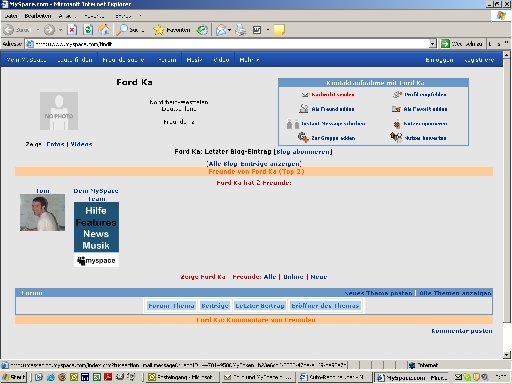This screenshot has width=512, height=384.
Task: Stop page loading with the red X icon
Action: [72, 30]
